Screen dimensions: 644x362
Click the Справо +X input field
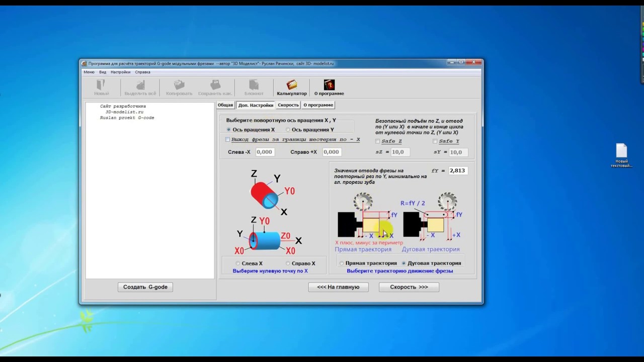(x=331, y=152)
